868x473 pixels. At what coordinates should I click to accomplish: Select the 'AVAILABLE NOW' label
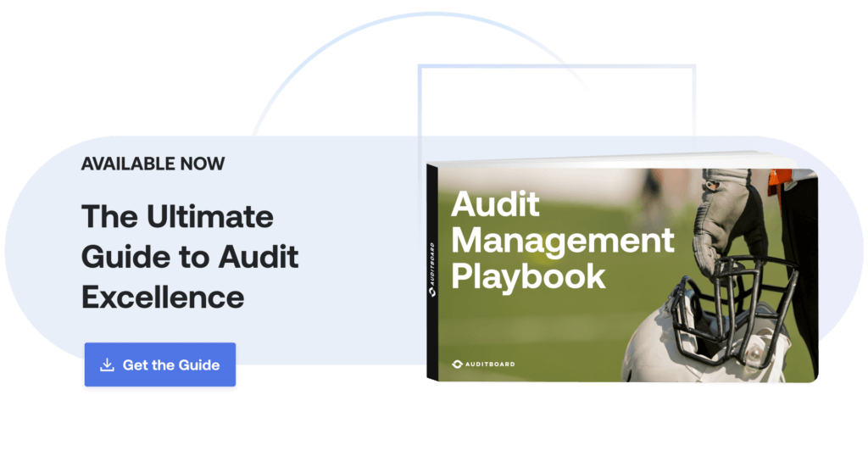(x=153, y=164)
